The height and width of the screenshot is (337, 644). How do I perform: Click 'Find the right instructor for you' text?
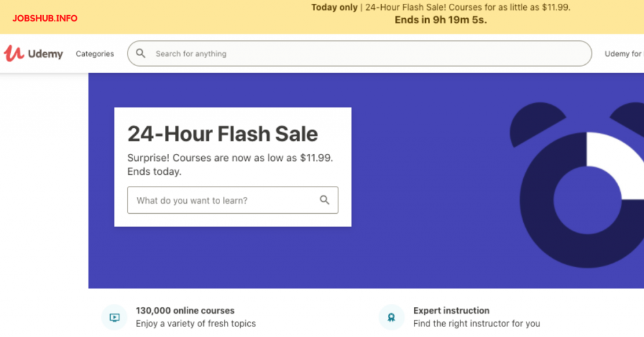point(476,324)
